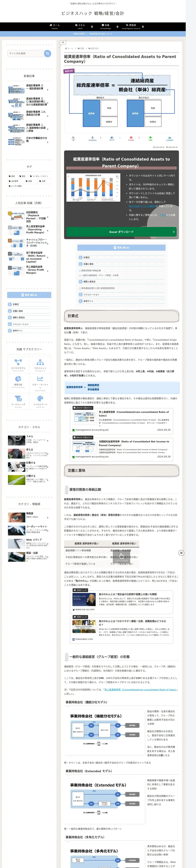Click the Excel ダウンロード button
Screen dimensions: 196x868
click(x=121, y=232)
